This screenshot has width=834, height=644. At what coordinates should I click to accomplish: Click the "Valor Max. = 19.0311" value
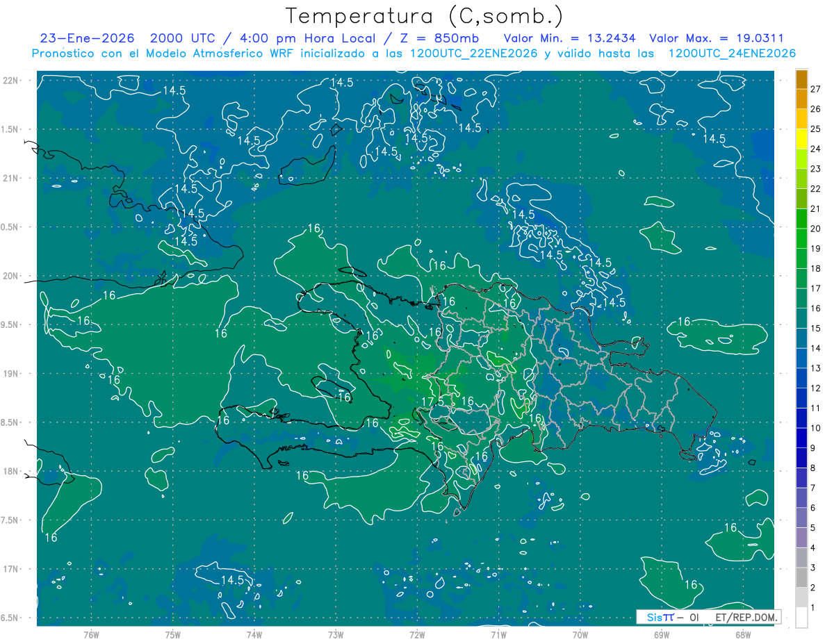pos(717,38)
